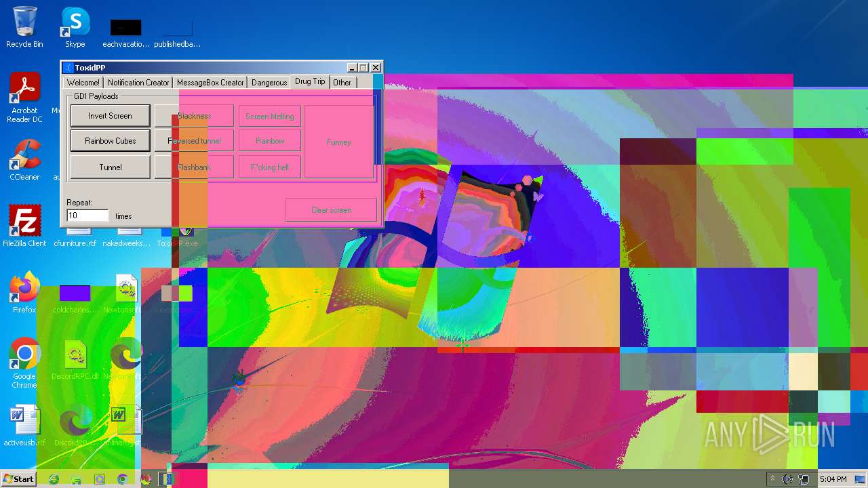Launch Firefox from the desktop
This screenshot has width=868, height=488.
pos(24,292)
